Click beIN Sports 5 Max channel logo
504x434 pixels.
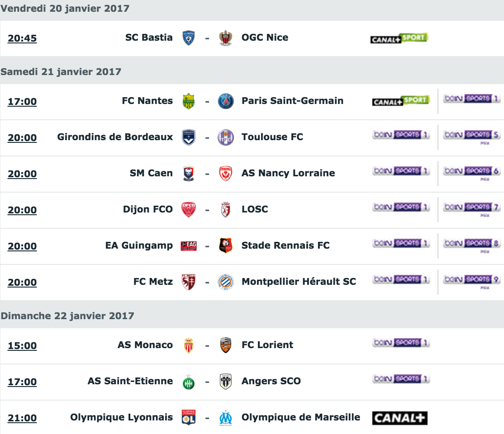[472, 137]
